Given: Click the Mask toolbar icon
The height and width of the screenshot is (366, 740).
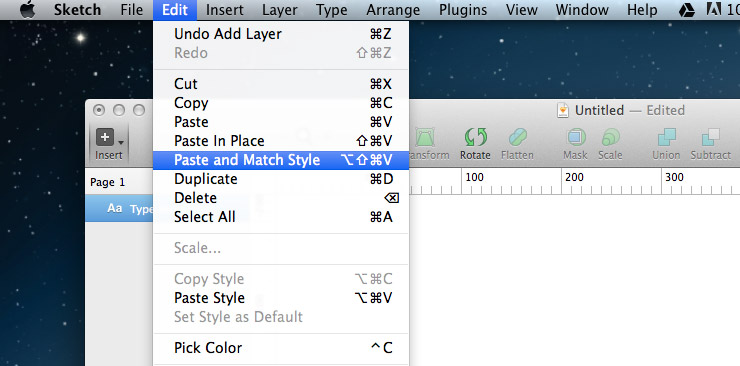Looking at the screenshot, I should pos(576,137).
